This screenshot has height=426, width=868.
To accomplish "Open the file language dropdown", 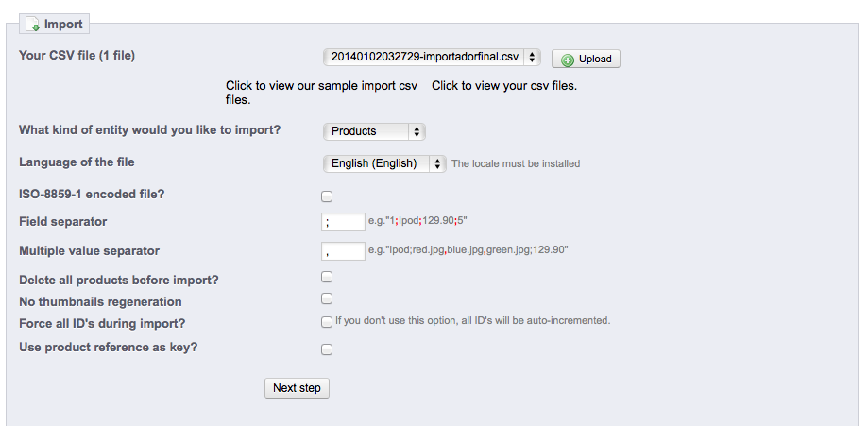I will tap(383, 163).
